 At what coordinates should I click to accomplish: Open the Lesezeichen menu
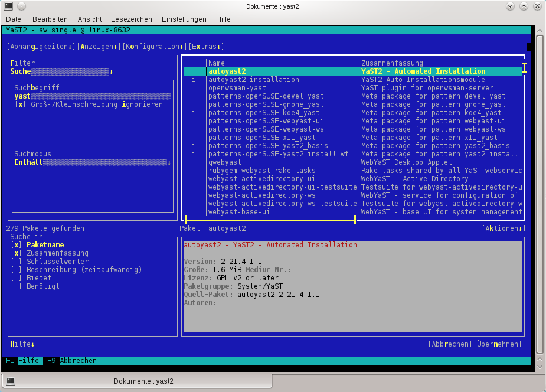point(131,19)
